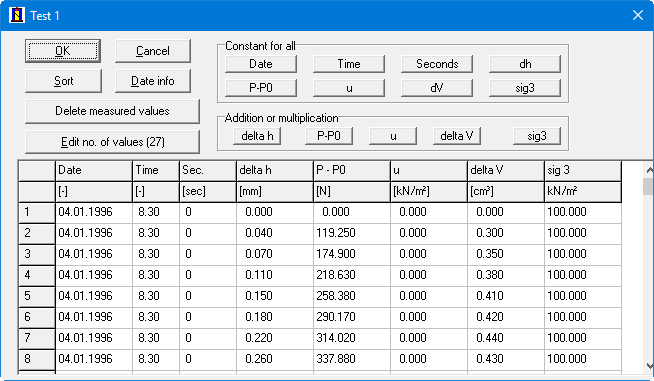The image size is (654, 381).
Task: Open Date info
Action: [153, 81]
